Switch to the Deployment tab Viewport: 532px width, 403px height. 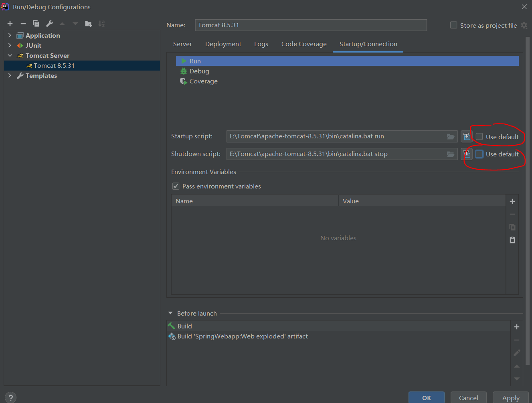tap(223, 44)
